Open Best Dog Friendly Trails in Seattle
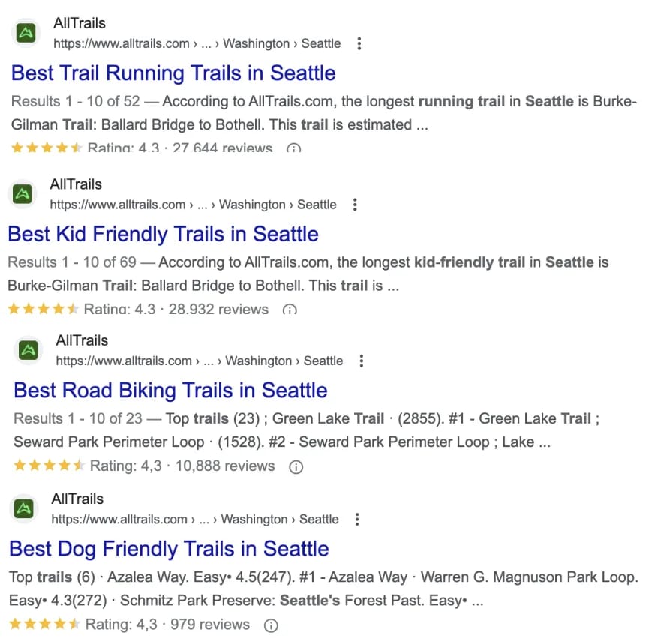 click(x=169, y=549)
